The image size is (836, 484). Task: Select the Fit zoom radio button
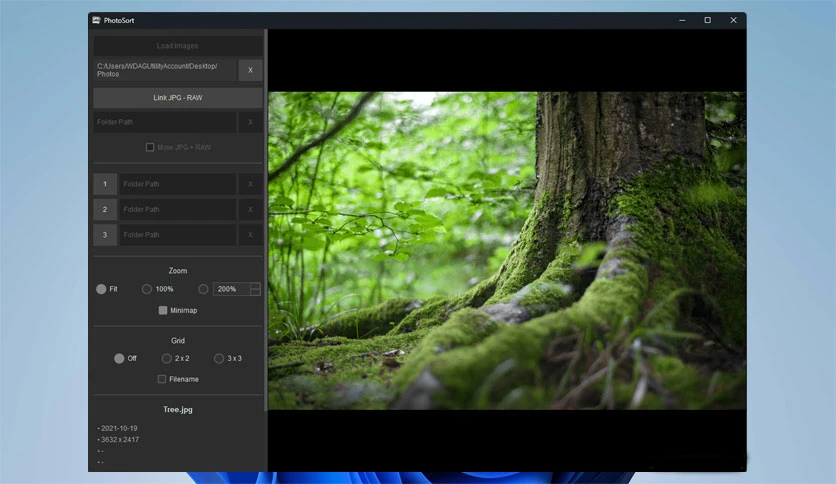[x=101, y=289]
